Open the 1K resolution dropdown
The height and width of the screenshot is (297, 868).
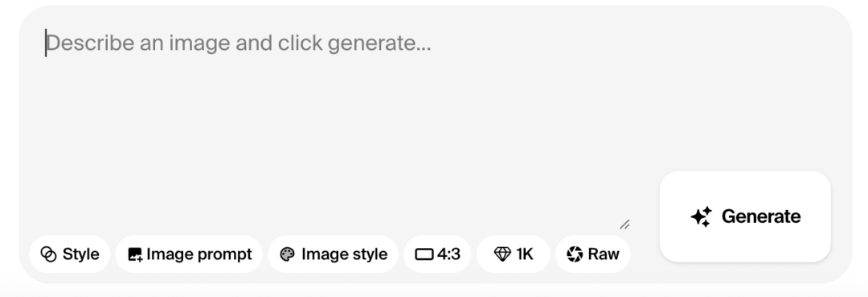[513, 254]
